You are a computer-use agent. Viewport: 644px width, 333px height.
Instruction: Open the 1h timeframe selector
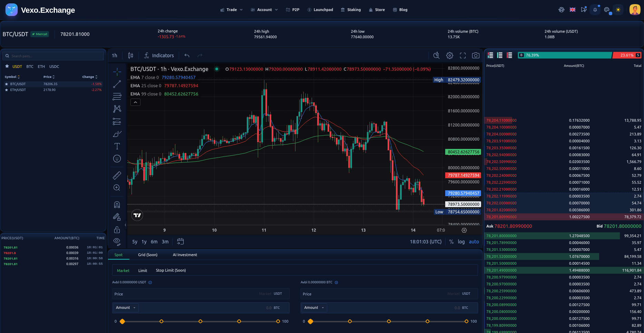(115, 55)
